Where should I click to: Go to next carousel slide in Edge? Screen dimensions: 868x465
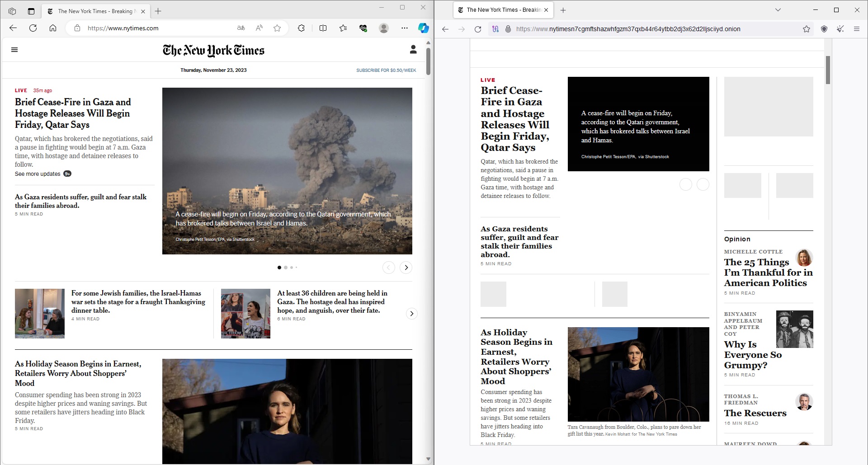point(406,268)
